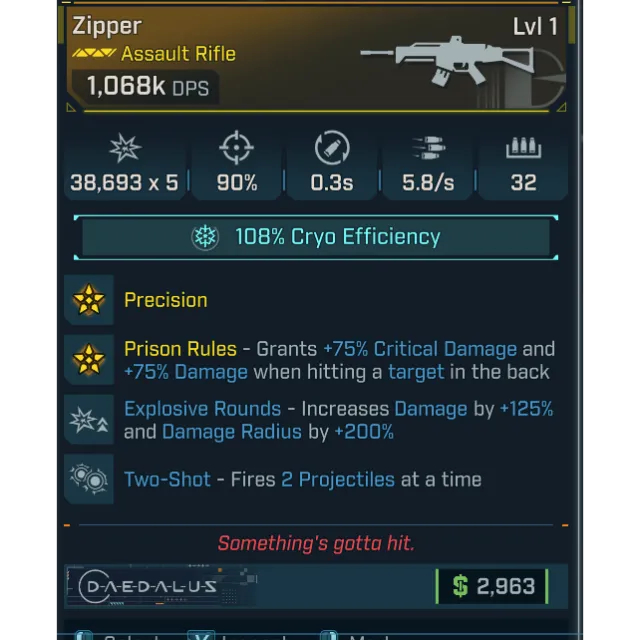Click the Two-Shot perk icon

point(89,479)
